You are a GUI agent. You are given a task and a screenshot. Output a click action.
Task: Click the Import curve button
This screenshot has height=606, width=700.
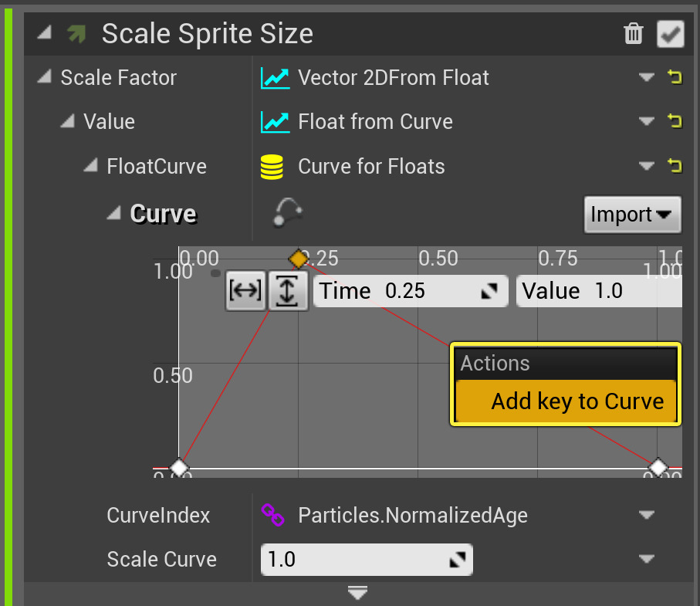pyautogui.click(x=632, y=215)
